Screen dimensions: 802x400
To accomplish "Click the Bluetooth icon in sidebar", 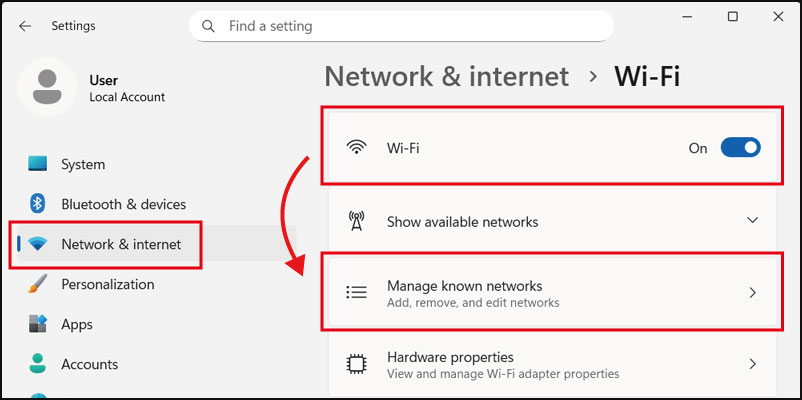I will [x=38, y=204].
